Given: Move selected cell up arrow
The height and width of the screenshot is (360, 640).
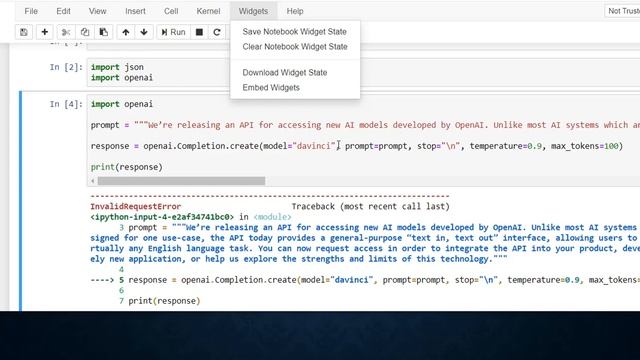Looking at the screenshot, I should [x=126, y=32].
